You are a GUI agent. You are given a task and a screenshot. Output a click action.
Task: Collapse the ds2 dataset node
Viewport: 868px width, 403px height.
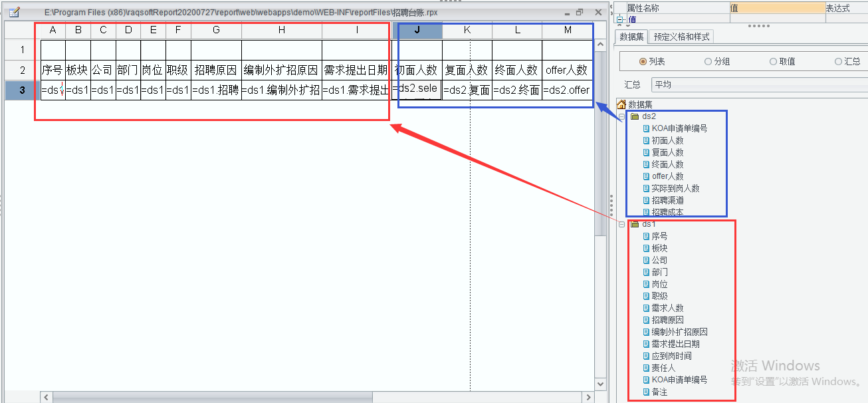[621, 116]
